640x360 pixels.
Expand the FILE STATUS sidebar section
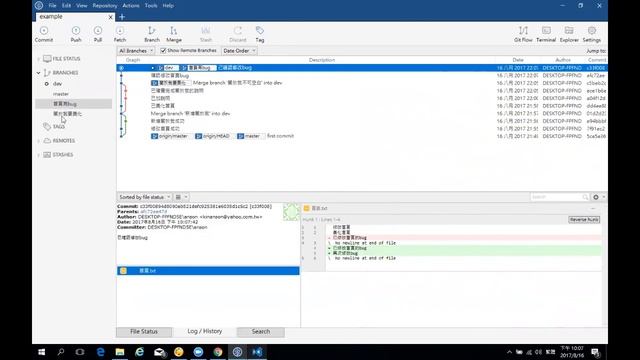(x=39, y=59)
